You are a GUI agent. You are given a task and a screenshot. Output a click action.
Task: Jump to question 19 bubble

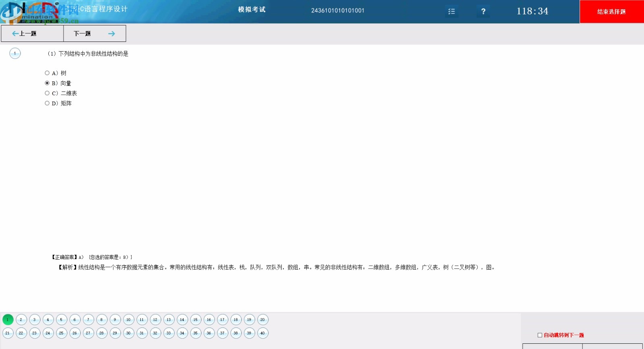(x=250, y=320)
